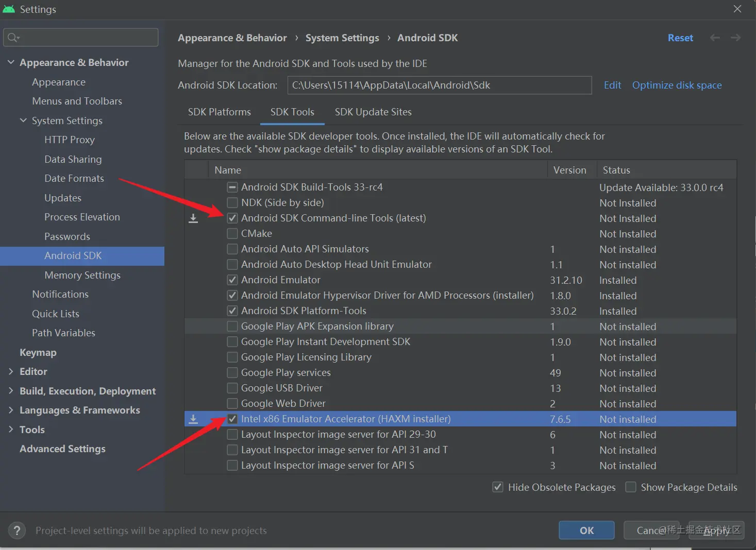Collapse the Appearance & Behavior section
The width and height of the screenshot is (756, 550).
point(11,62)
